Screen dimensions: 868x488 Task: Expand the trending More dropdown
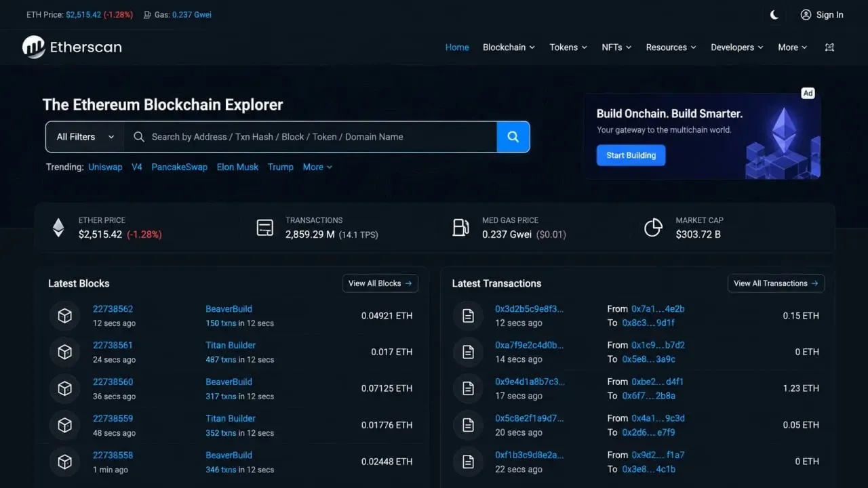(317, 167)
